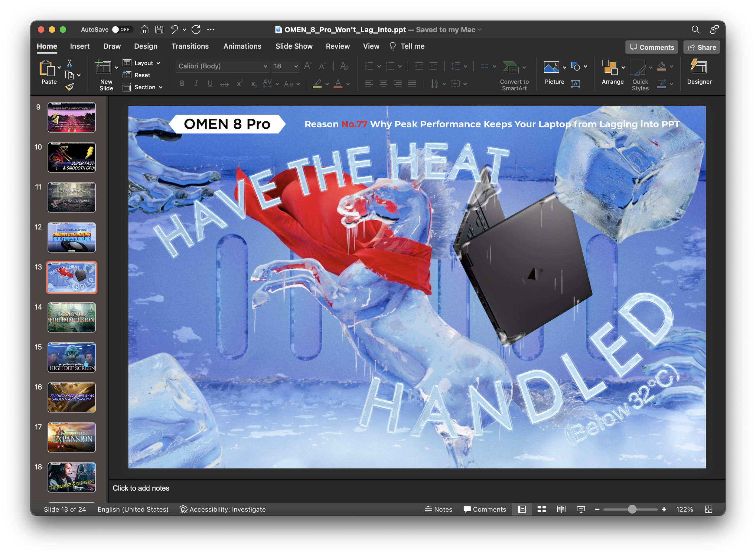Image resolution: width=756 pixels, height=556 pixels.
Task: Apply the text highlight color
Action: [x=317, y=84]
